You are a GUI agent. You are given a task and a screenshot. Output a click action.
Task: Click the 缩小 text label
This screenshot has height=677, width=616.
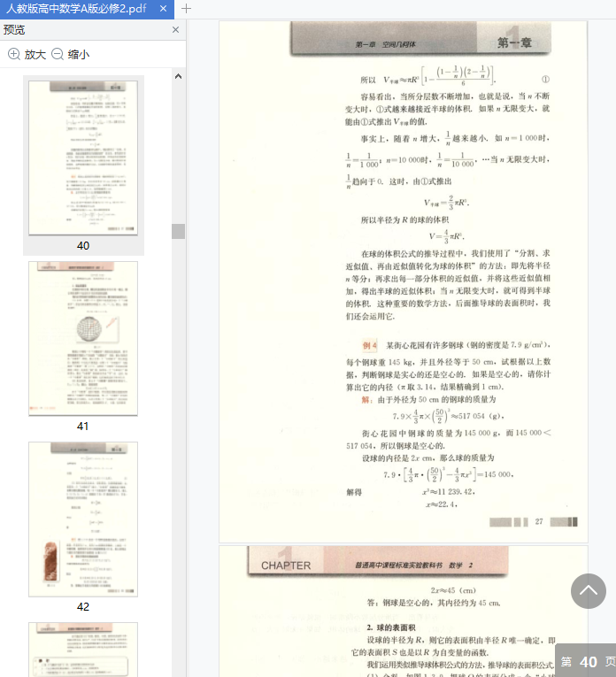point(79,54)
